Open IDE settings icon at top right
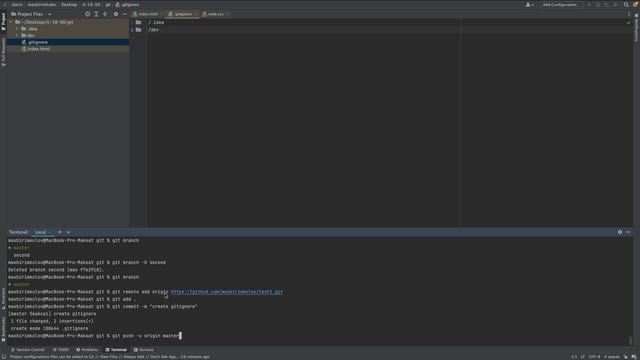The height and width of the screenshot is (360, 640). (636, 4)
